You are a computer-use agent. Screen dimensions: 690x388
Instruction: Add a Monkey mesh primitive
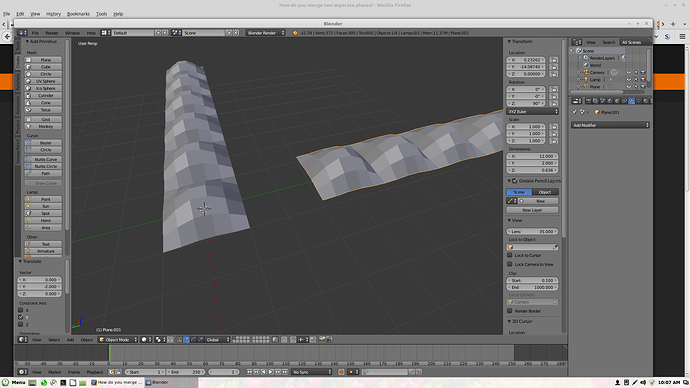[43, 127]
